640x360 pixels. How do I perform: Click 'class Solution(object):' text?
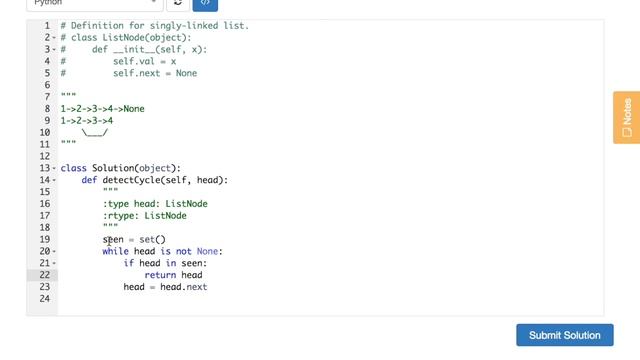click(120, 168)
